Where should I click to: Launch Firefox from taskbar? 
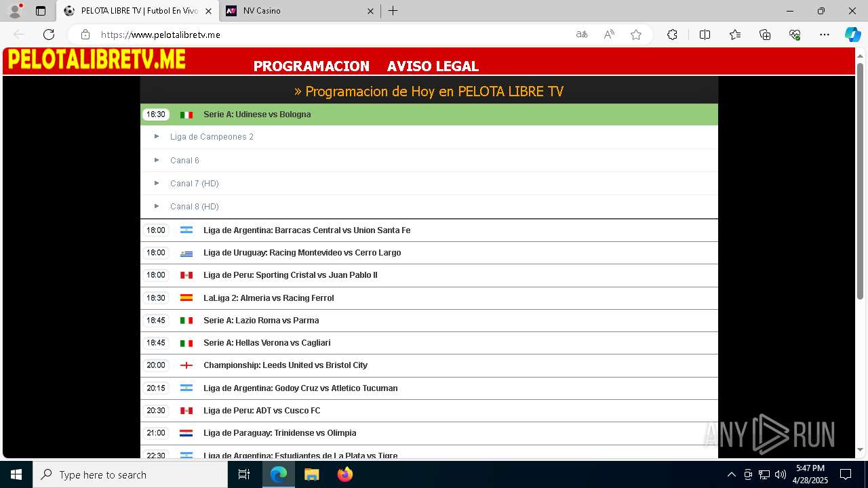(x=344, y=474)
